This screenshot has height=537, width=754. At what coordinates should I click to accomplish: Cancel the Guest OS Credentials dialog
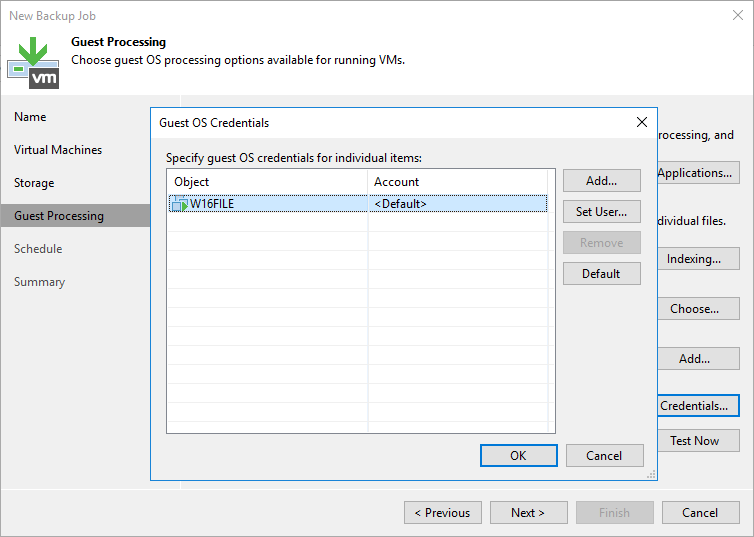point(604,455)
